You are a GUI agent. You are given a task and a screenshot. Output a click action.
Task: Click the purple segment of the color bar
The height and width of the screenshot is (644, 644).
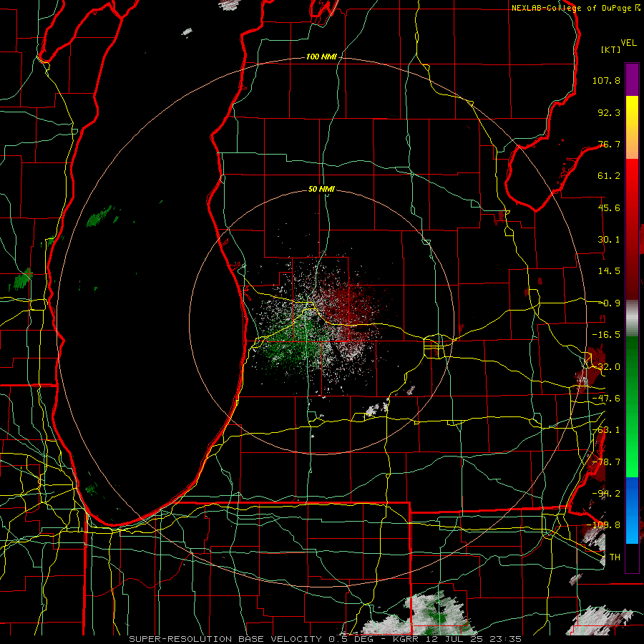click(x=632, y=79)
